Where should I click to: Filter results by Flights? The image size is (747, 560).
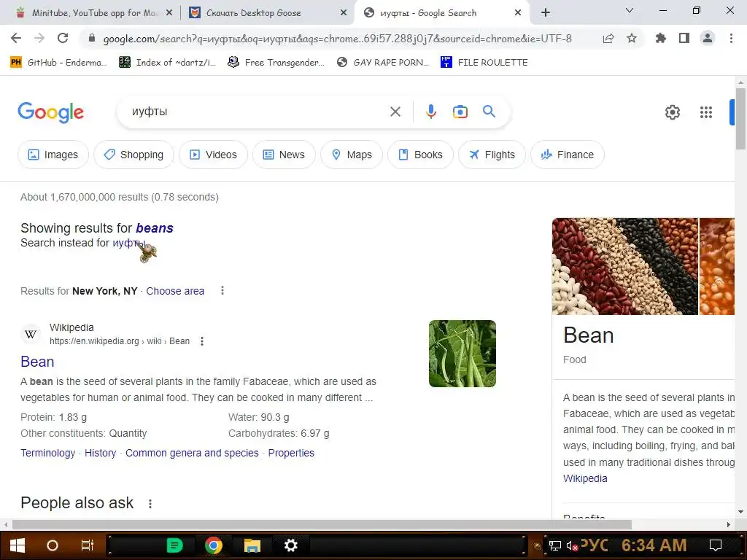(x=492, y=155)
